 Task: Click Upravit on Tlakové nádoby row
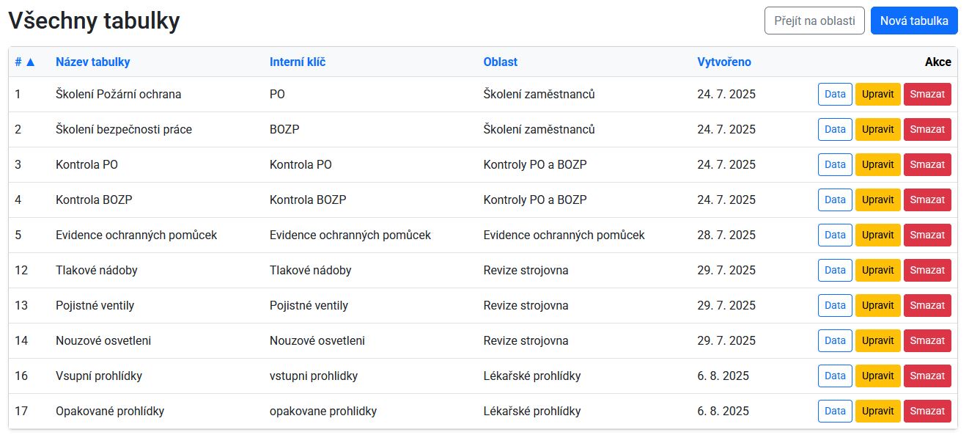(877, 270)
